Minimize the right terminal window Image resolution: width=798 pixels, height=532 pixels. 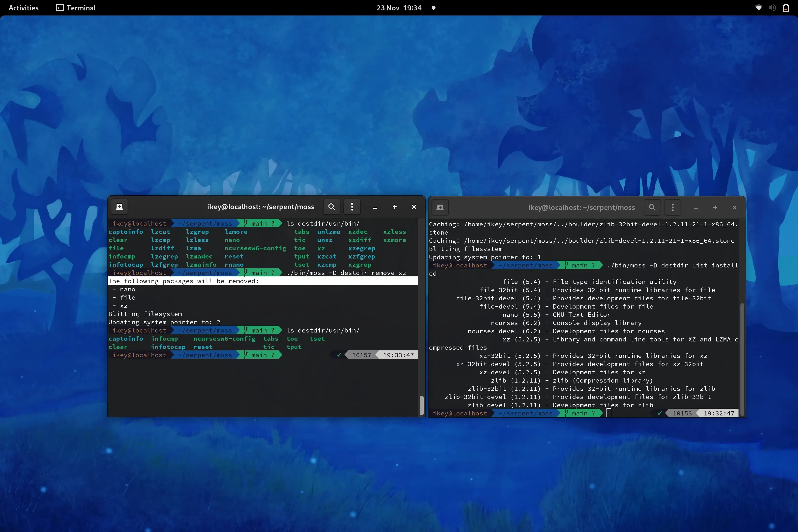pos(696,208)
